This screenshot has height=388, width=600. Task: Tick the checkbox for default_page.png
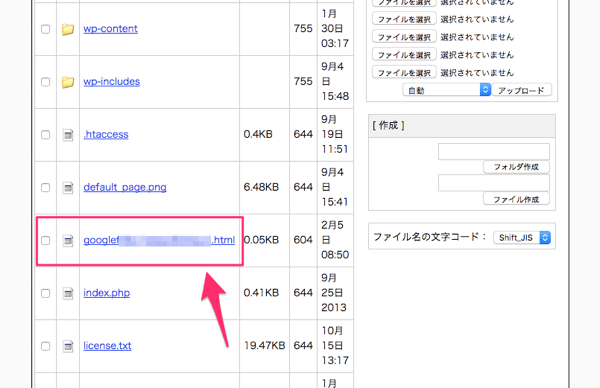pos(46,187)
